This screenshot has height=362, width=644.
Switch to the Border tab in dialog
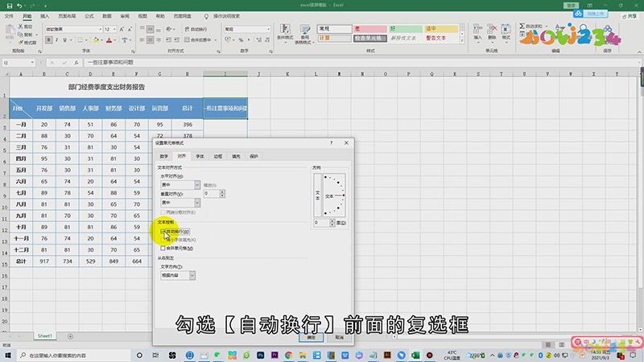click(217, 156)
